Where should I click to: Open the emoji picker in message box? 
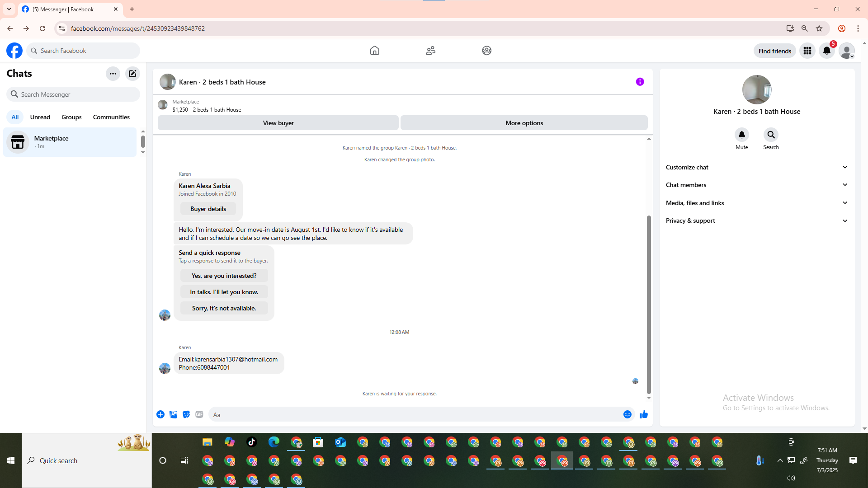click(x=627, y=414)
